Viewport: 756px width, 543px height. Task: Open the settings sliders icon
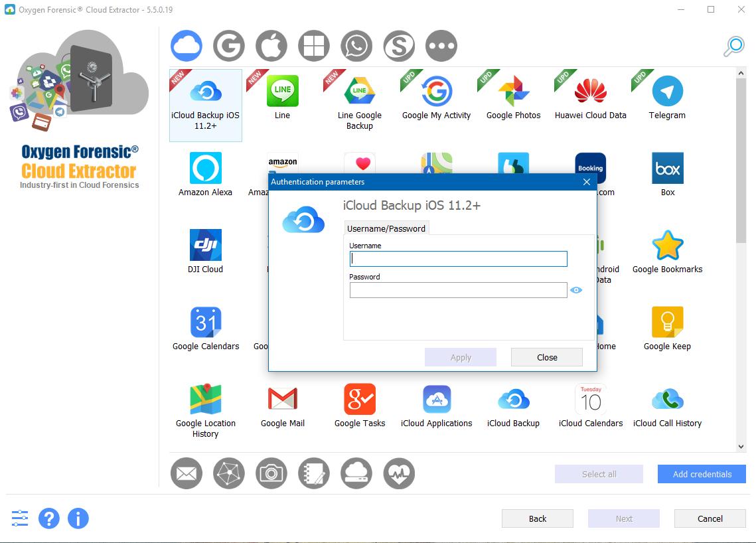click(20, 518)
